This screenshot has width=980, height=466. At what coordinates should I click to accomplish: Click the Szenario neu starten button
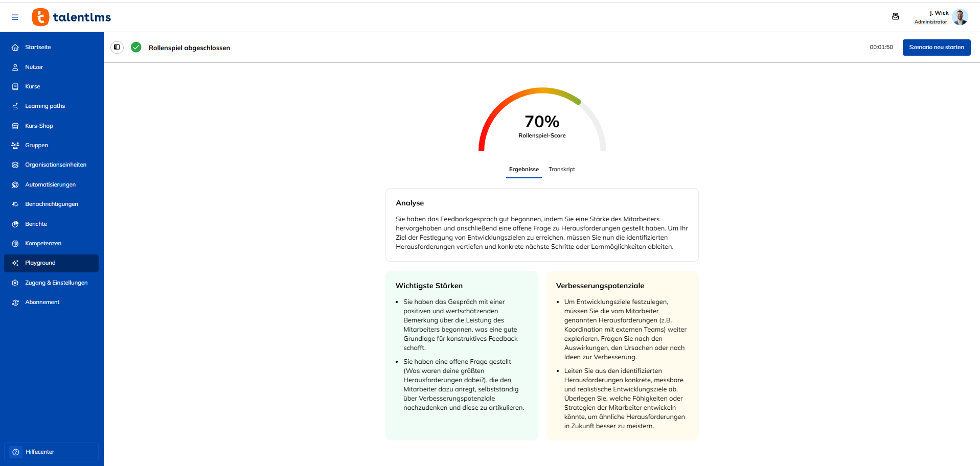pyautogui.click(x=936, y=47)
